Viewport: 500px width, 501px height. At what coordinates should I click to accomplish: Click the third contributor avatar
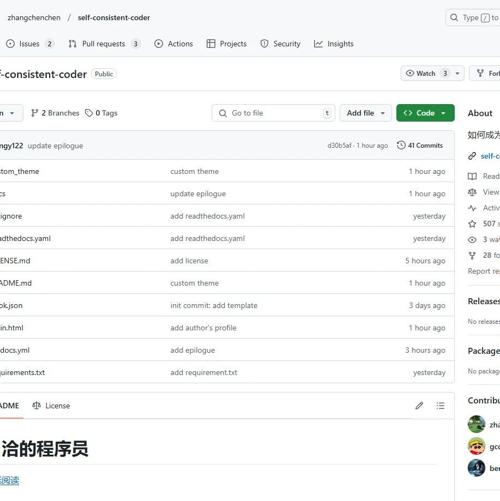tap(476, 468)
